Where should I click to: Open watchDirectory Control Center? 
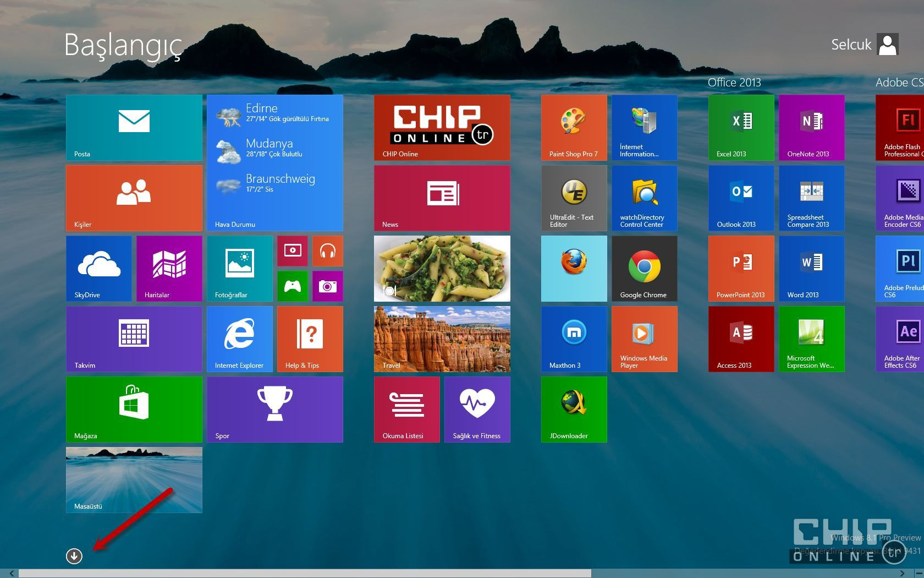point(645,198)
